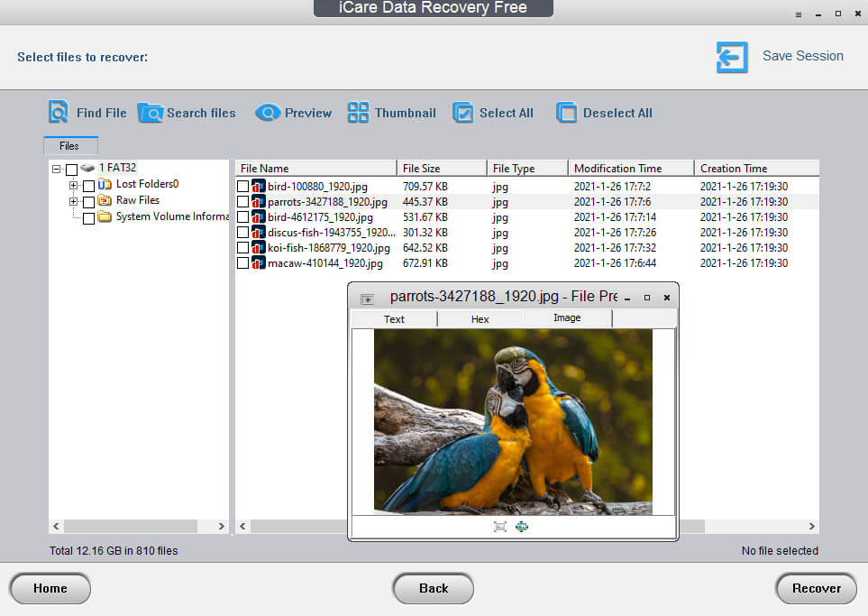
Task: Click file icon of discus-fish-1943755_1920 row
Action: (x=259, y=233)
